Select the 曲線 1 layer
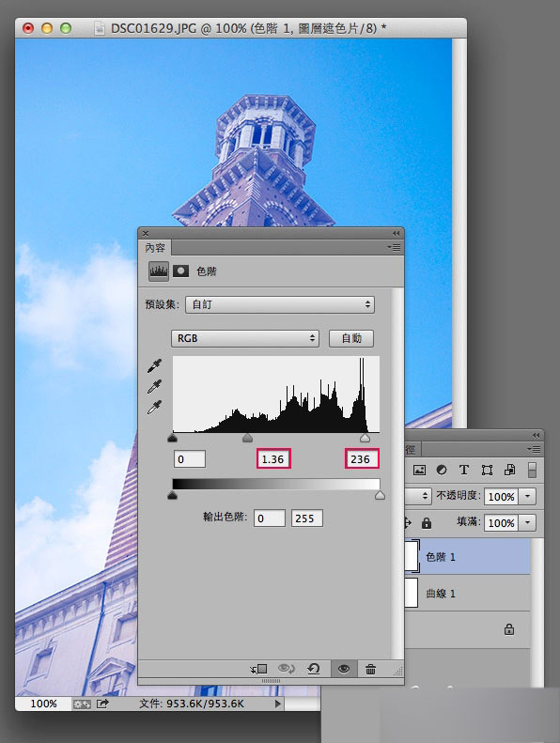 467,593
